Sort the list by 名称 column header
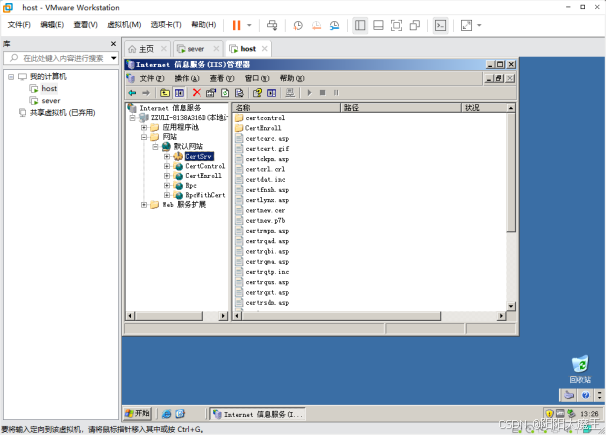607x436 pixels. coord(286,108)
